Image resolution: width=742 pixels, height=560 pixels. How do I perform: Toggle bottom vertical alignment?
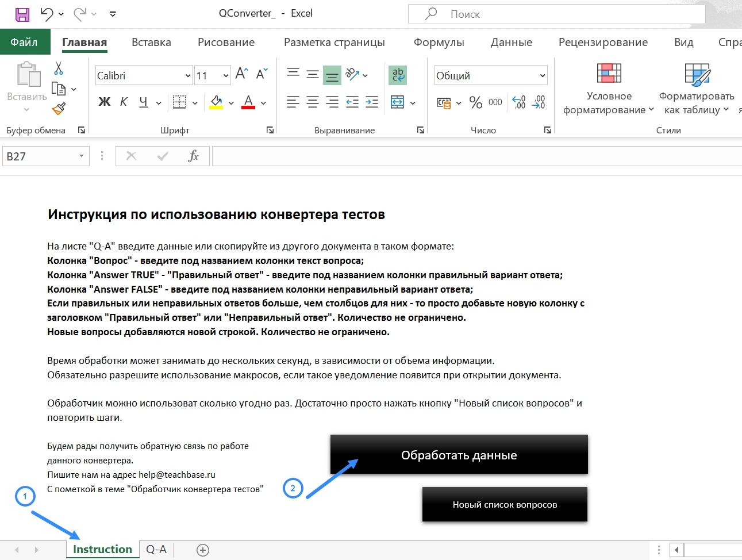point(332,75)
